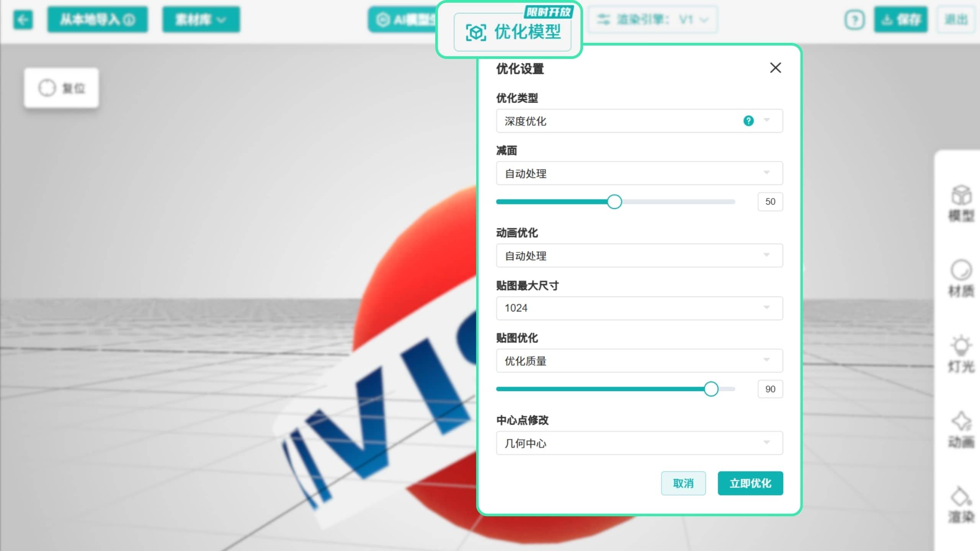The height and width of the screenshot is (551, 980).
Task: Open the 模型 panel in the sidebar
Action: pos(961,203)
